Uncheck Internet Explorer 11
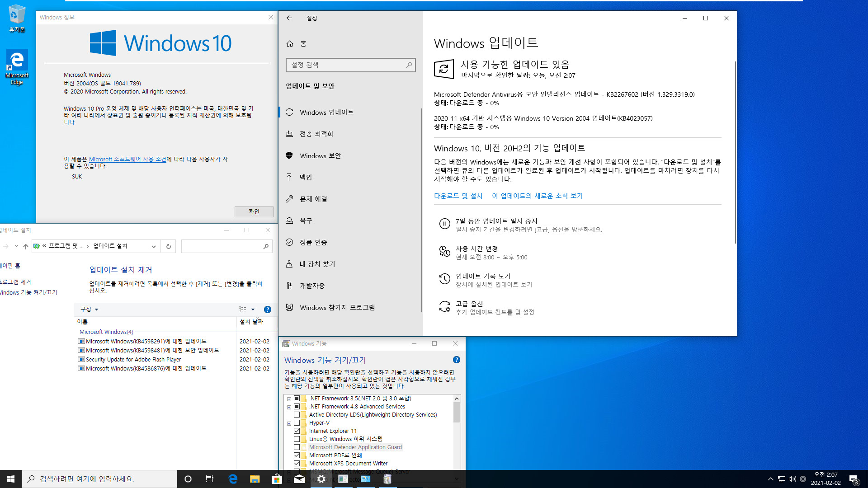868x488 pixels. point(297,431)
